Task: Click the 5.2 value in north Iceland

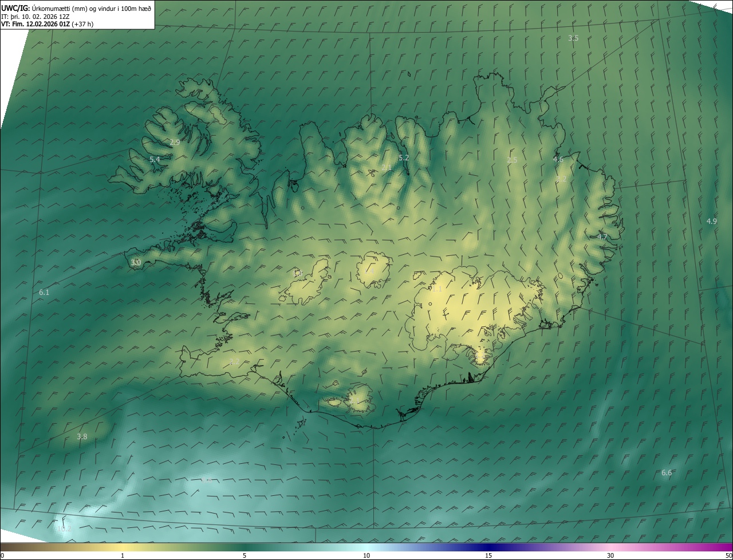Action: 404,158
